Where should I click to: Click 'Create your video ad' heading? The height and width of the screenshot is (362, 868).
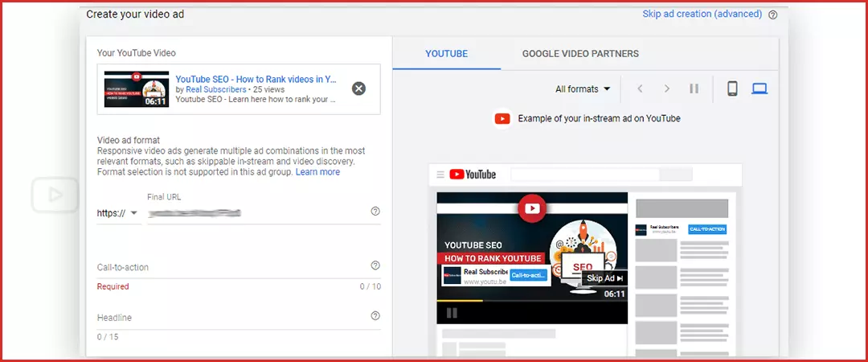[135, 14]
